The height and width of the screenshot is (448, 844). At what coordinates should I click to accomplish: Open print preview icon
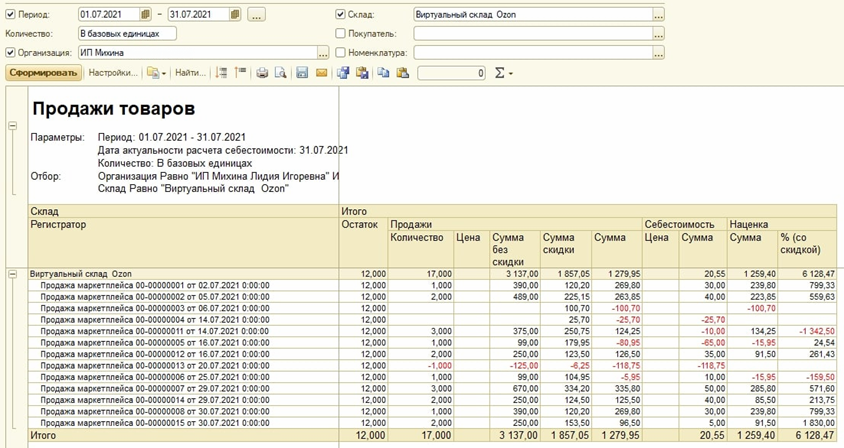tap(281, 73)
